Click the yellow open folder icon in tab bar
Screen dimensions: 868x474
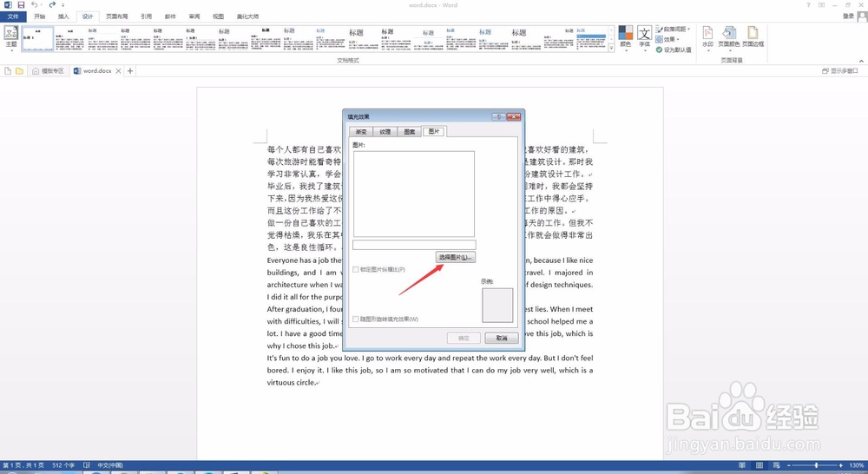pos(19,71)
